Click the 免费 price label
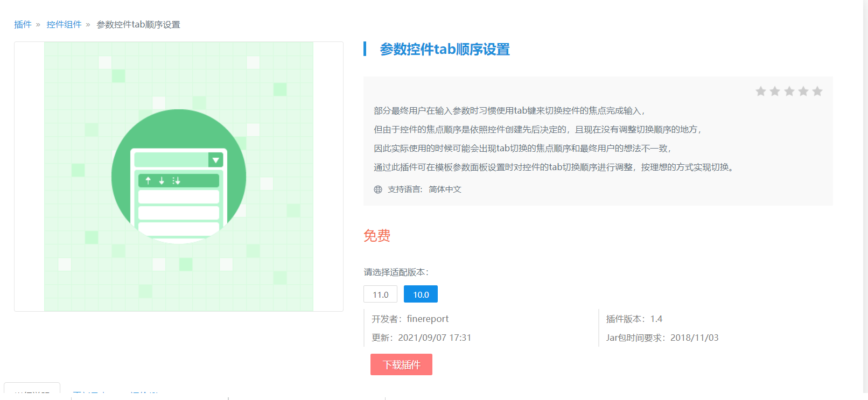The image size is (868, 400). point(377,236)
